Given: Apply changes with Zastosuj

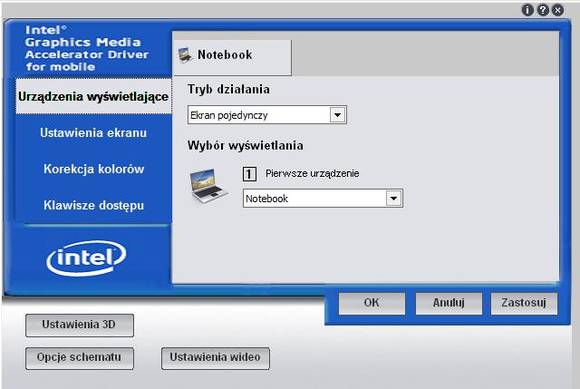Looking at the screenshot, I should click(524, 303).
